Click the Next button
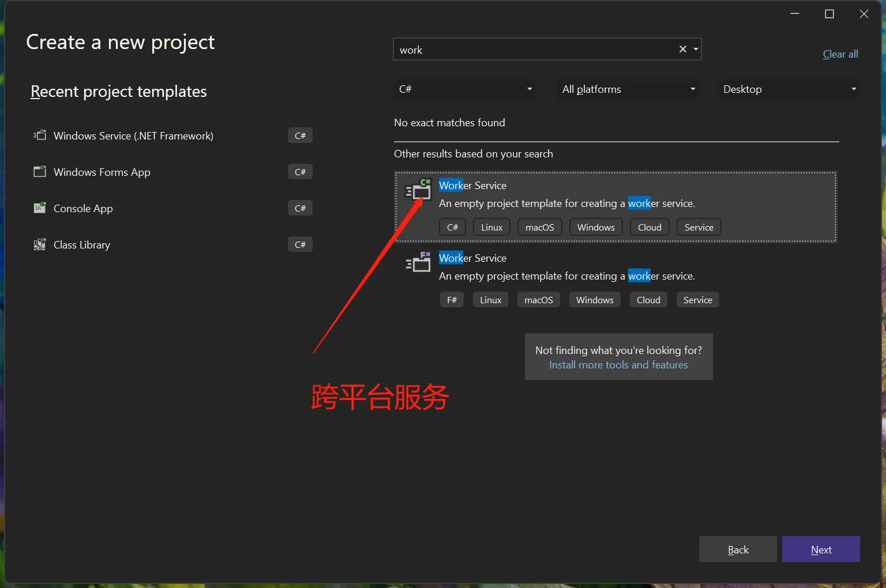This screenshot has height=588, width=886. pos(821,549)
